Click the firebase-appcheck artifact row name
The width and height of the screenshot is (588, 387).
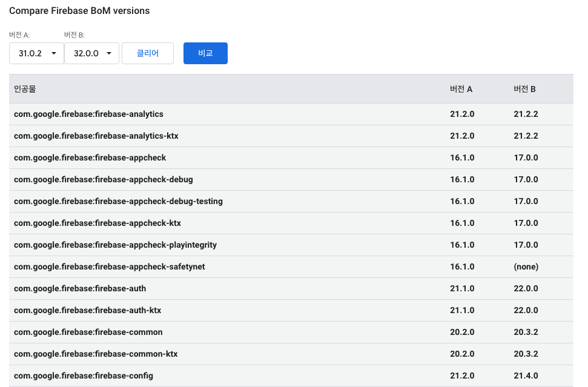tap(90, 157)
